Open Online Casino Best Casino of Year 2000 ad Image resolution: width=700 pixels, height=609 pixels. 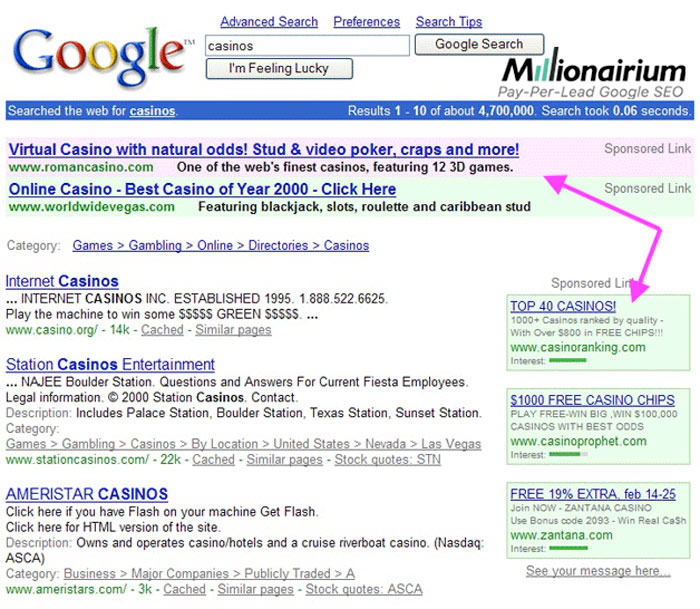coord(202,189)
